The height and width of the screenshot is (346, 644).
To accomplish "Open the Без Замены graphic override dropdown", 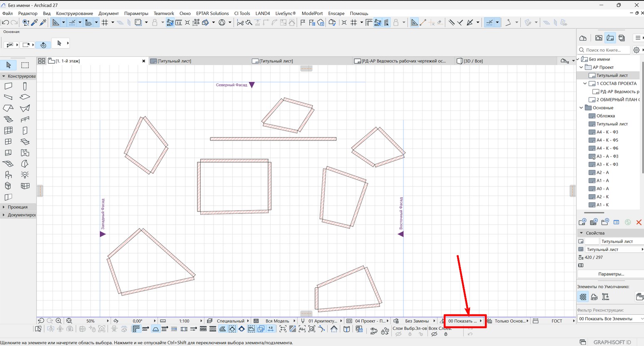I will (417, 321).
